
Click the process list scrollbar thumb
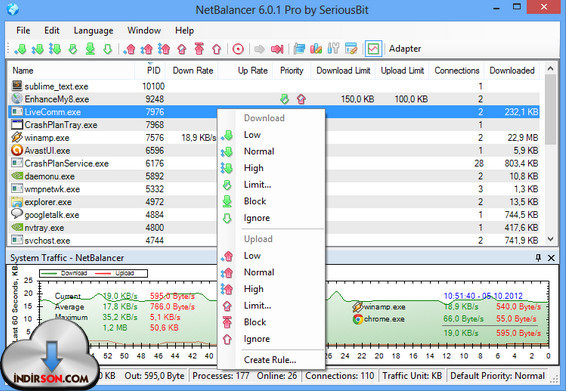tap(550, 109)
